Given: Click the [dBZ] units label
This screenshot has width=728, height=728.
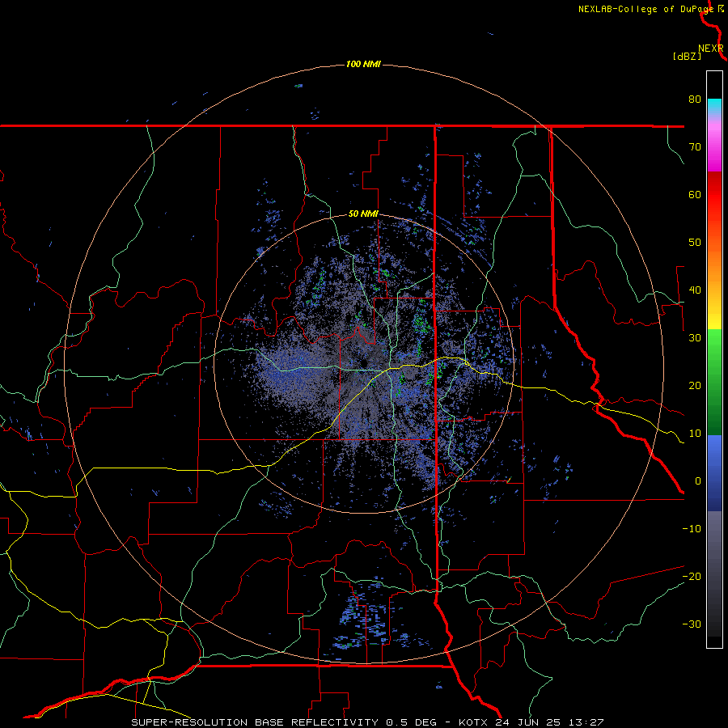Looking at the screenshot, I should 687,57.
